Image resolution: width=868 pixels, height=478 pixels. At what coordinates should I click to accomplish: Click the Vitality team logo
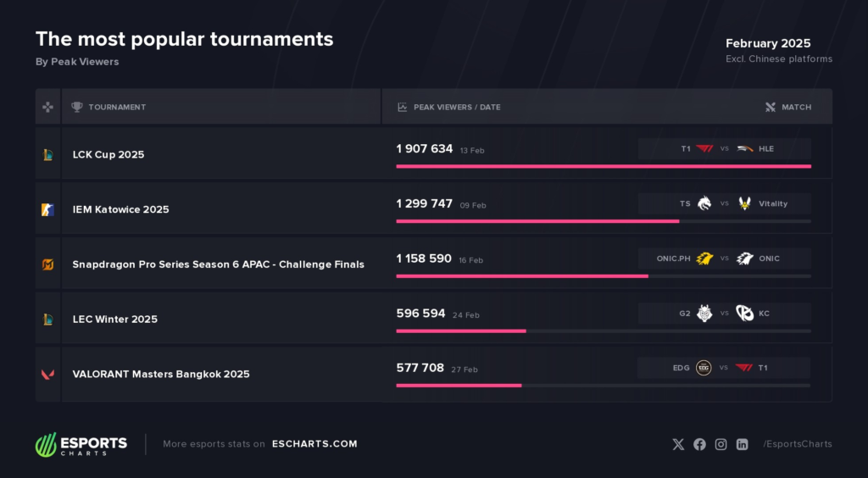(745, 203)
